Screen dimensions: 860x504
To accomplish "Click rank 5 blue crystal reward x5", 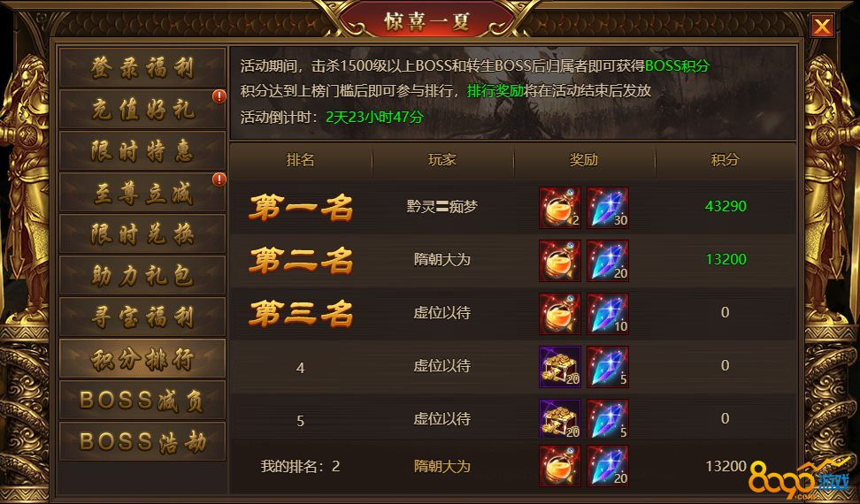I will [608, 418].
